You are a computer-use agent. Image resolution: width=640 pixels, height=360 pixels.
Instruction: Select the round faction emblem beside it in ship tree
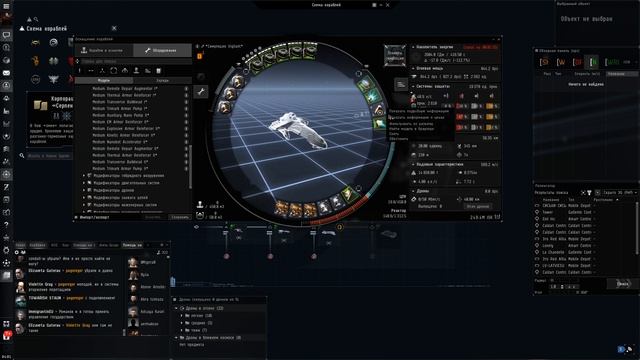coord(53,42)
